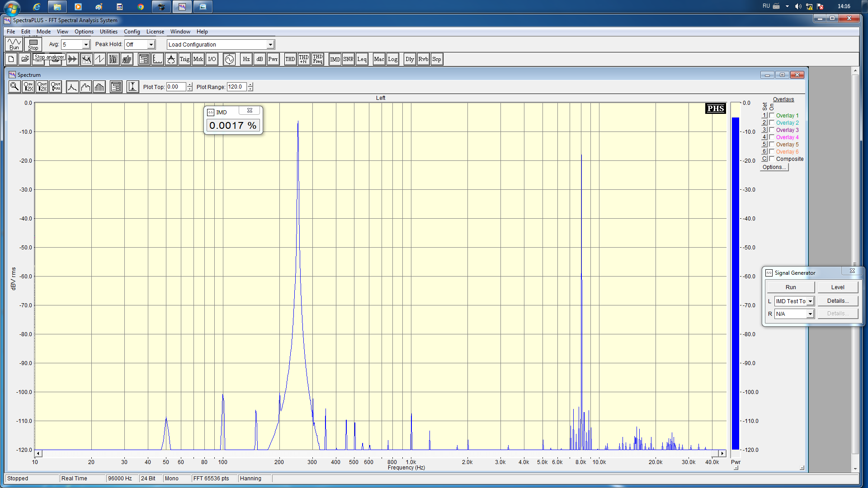Select the Spectrum view icon
This screenshot has height=488, width=868.
tap(86, 59)
